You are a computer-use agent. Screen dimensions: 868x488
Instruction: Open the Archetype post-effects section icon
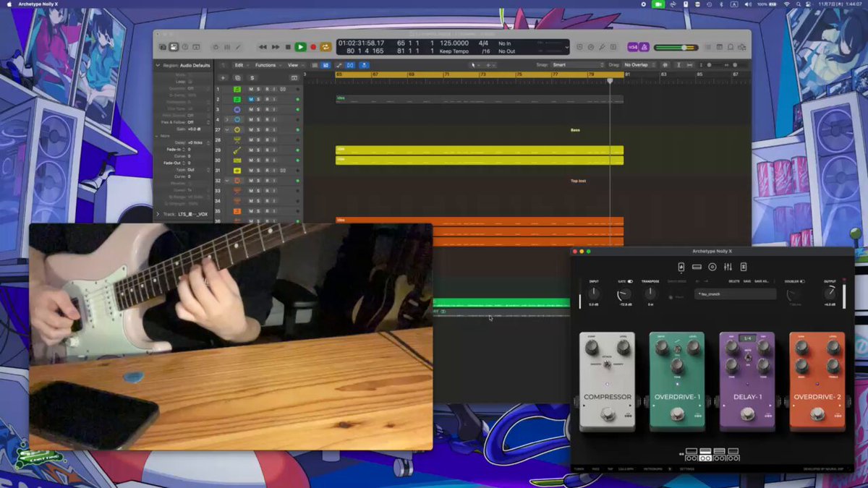pos(743,267)
